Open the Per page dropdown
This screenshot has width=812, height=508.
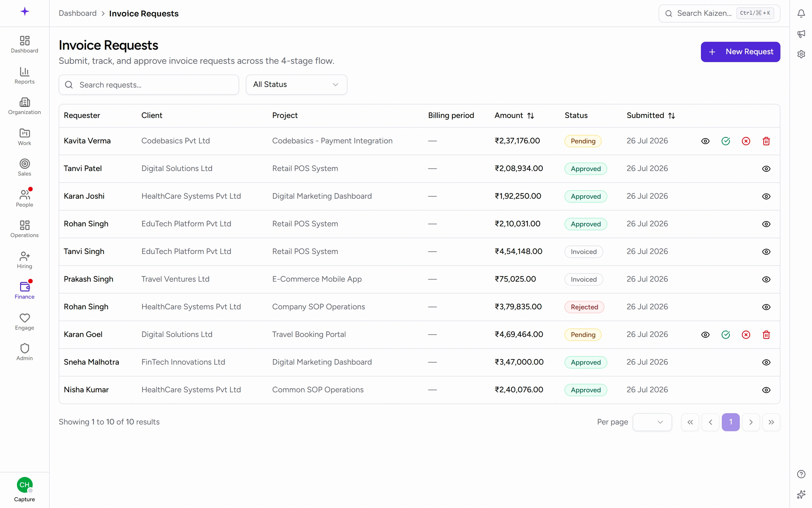(x=652, y=422)
